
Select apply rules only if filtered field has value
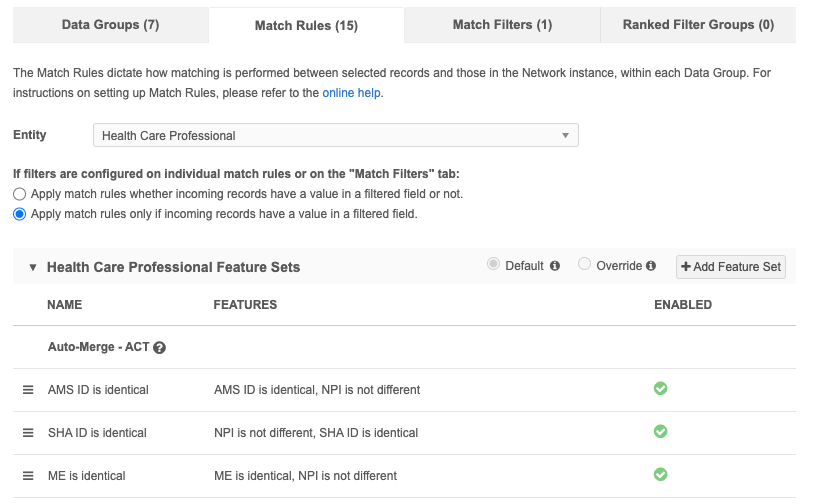19,214
